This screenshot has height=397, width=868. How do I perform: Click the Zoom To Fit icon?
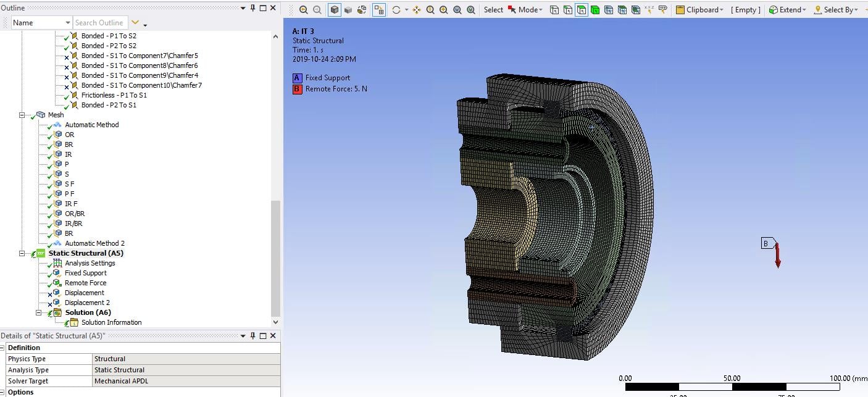point(457,10)
